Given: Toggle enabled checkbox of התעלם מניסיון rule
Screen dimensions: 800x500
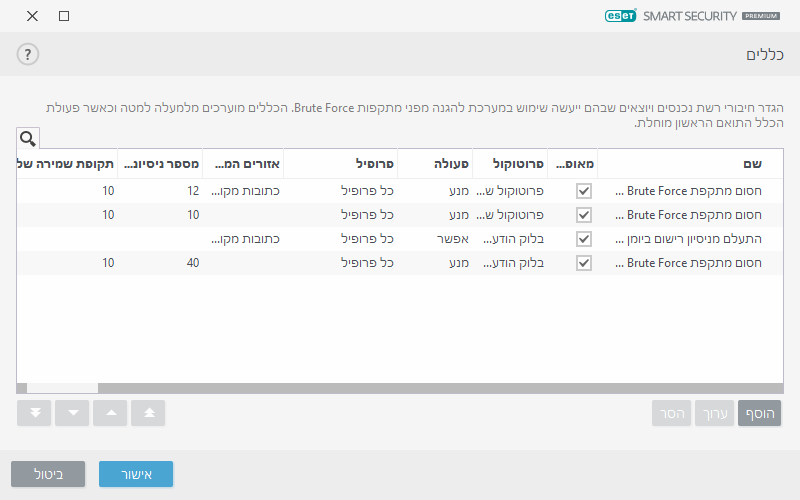Looking at the screenshot, I should pyautogui.click(x=584, y=239).
